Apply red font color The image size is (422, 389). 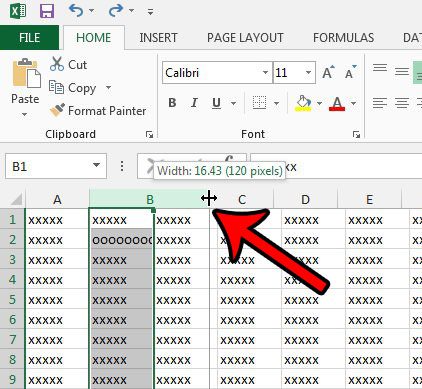[337, 103]
